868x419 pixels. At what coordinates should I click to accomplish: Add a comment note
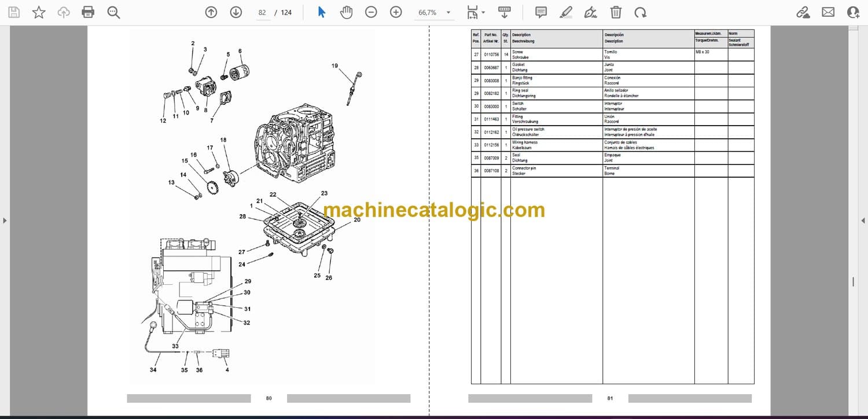[541, 12]
